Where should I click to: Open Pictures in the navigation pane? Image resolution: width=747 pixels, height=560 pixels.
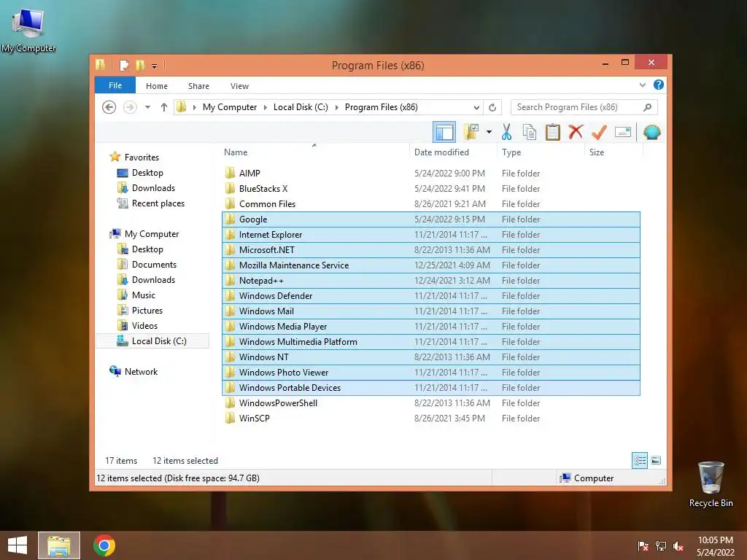[147, 311]
